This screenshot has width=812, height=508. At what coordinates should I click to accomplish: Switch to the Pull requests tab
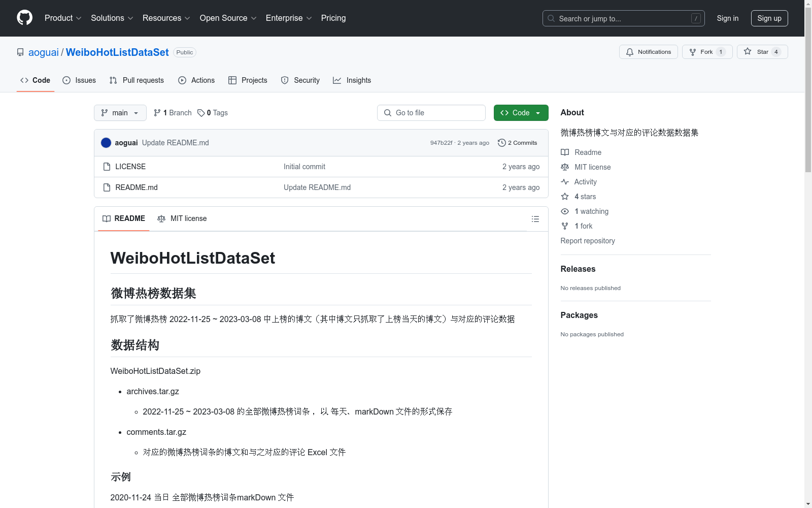(137, 80)
